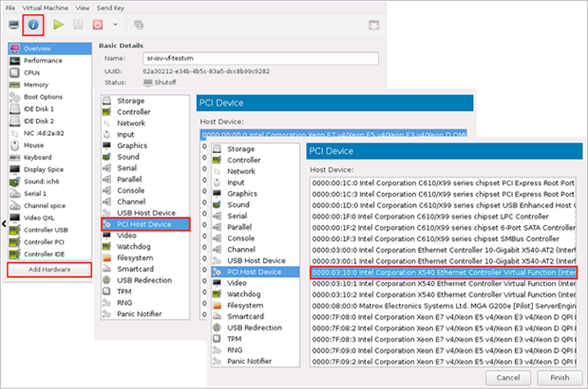Select Video QXL in the hardware sidebar
Viewport: 588px width, 389px height.
click(39, 216)
